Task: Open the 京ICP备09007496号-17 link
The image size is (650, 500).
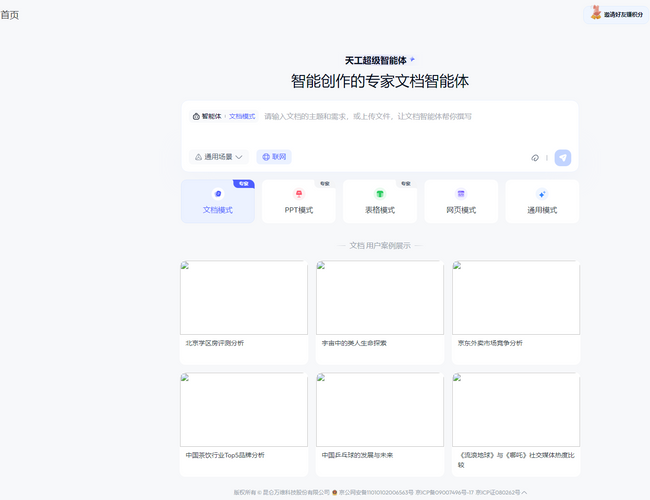Action: pyautogui.click(x=444, y=493)
